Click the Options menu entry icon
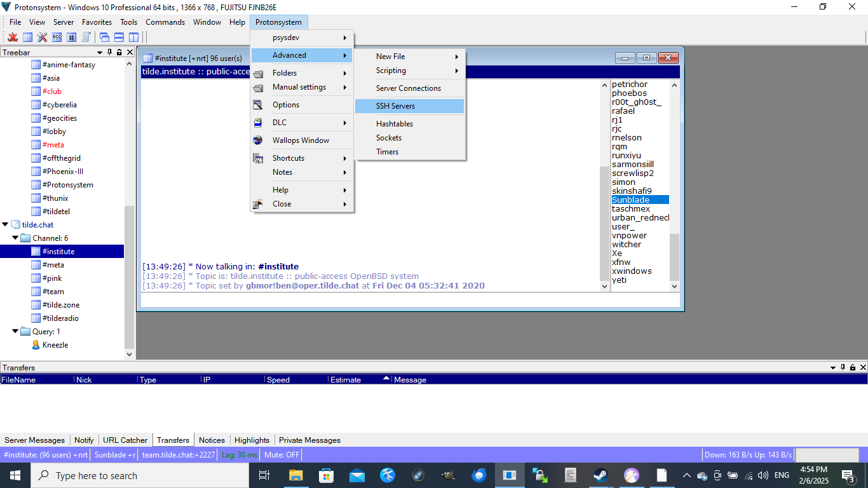 tap(258, 105)
